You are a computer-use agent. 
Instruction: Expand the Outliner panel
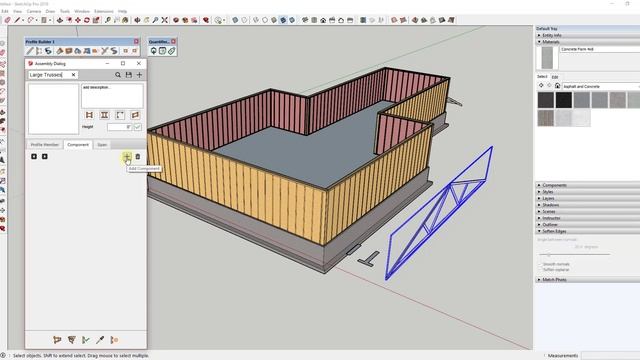click(x=588, y=224)
